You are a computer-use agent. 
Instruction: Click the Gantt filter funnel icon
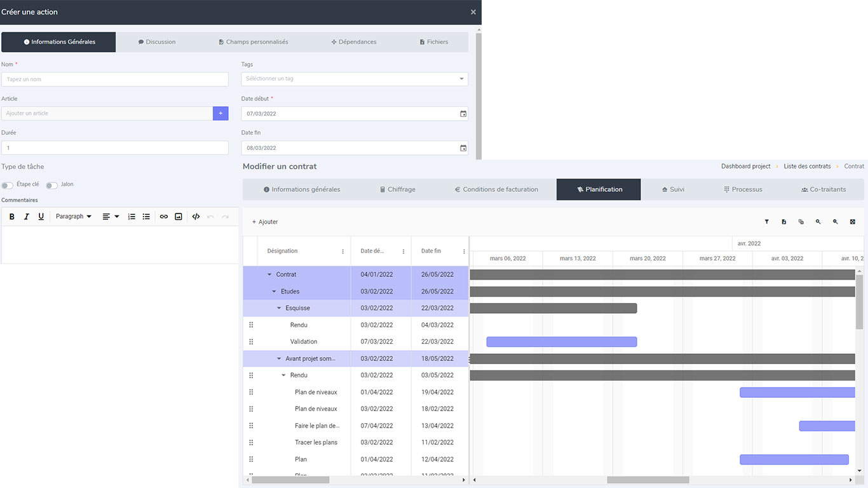coord(766,222)
